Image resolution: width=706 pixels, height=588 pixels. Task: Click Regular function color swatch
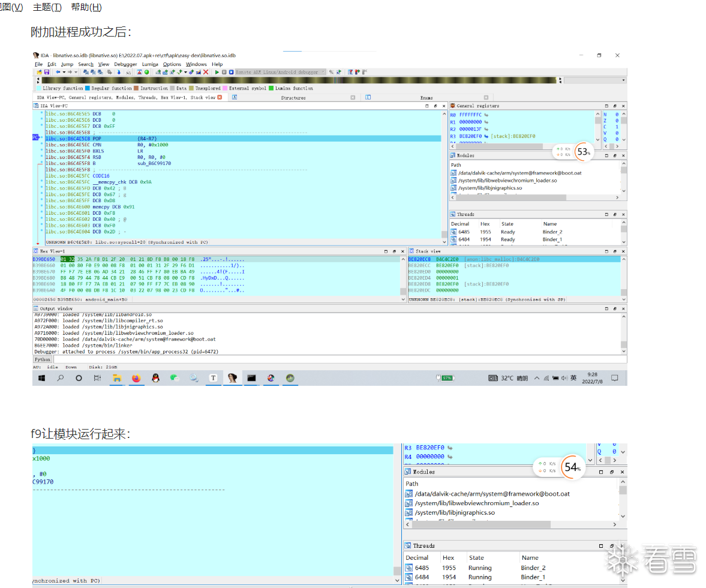point(88,88)
